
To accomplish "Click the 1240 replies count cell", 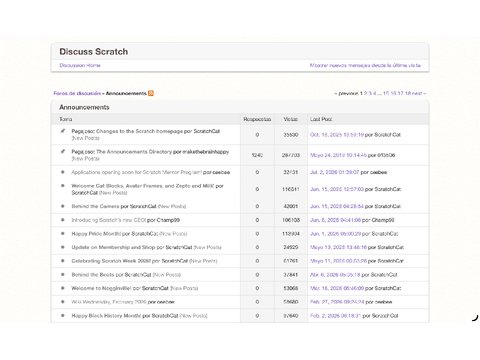I will pyautogui.click(x=257, y=155).
